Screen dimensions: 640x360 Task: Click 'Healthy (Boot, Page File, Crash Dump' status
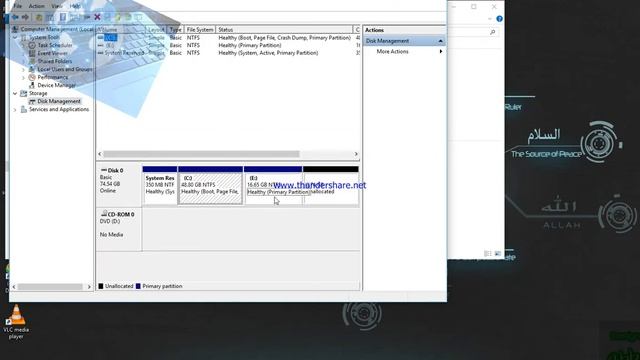(284, 38)
